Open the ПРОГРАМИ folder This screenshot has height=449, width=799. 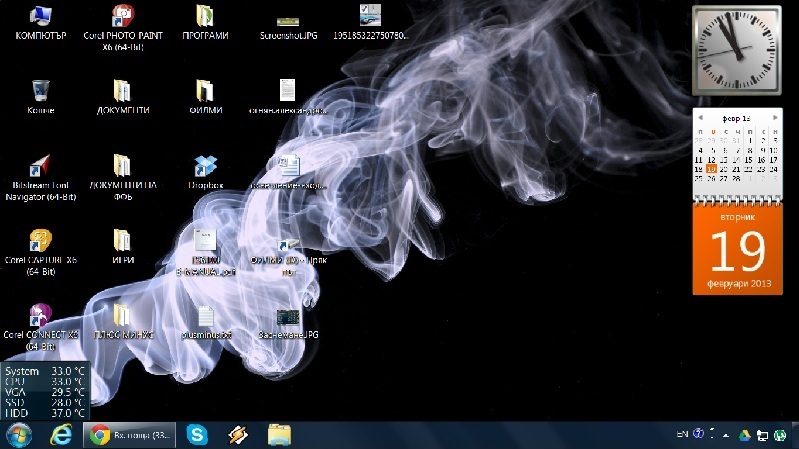click(x=205, y=17)
